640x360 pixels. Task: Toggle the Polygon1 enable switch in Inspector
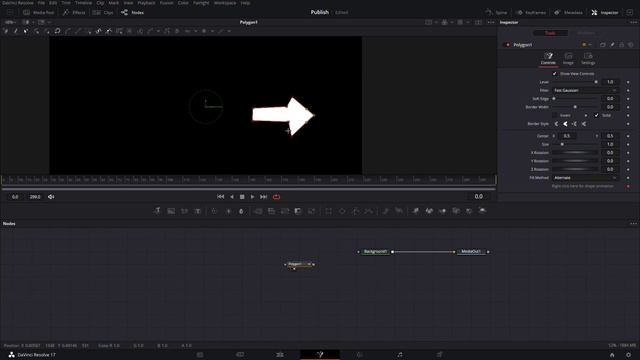(508, 45)
